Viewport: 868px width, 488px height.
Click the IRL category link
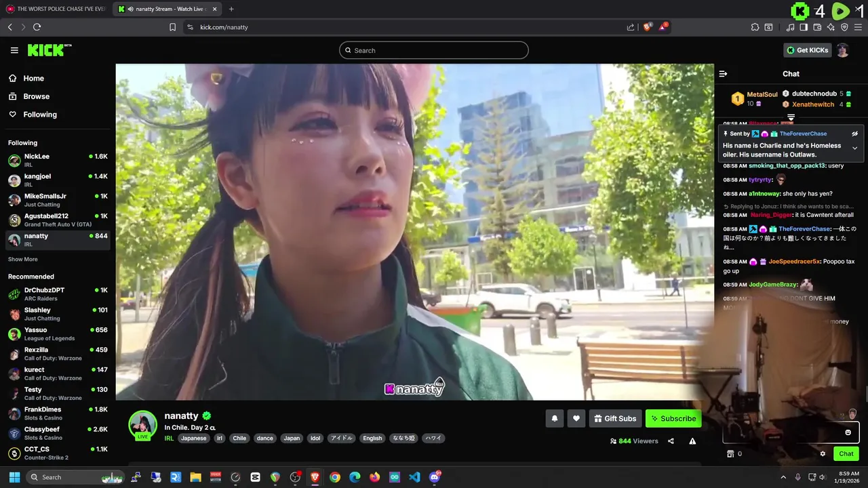pyautogui.click(x=169, y=439)
